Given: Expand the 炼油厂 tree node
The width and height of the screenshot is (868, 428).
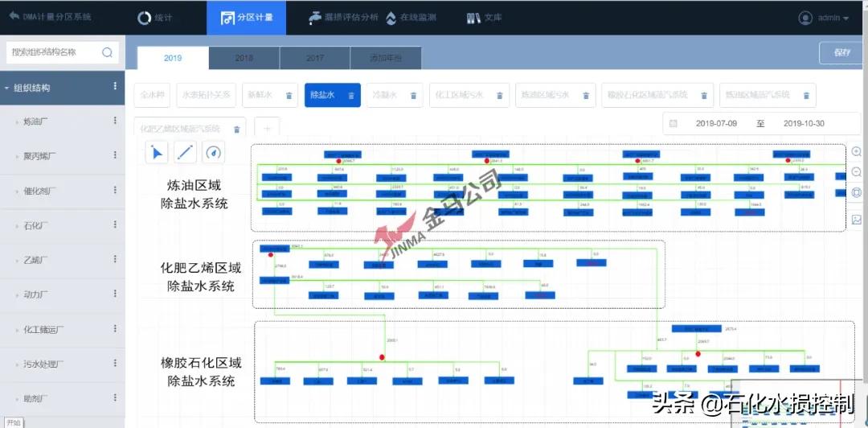Looking at the screenshot, I should tap(17, 121).
